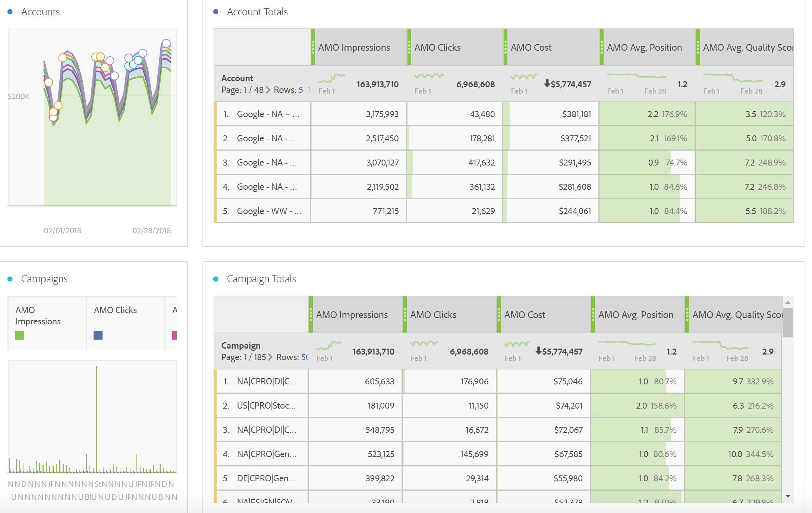This screenshot has width=812, height=513.
Task: Go to the next page of the Account table
Action: tap(268, 90)
